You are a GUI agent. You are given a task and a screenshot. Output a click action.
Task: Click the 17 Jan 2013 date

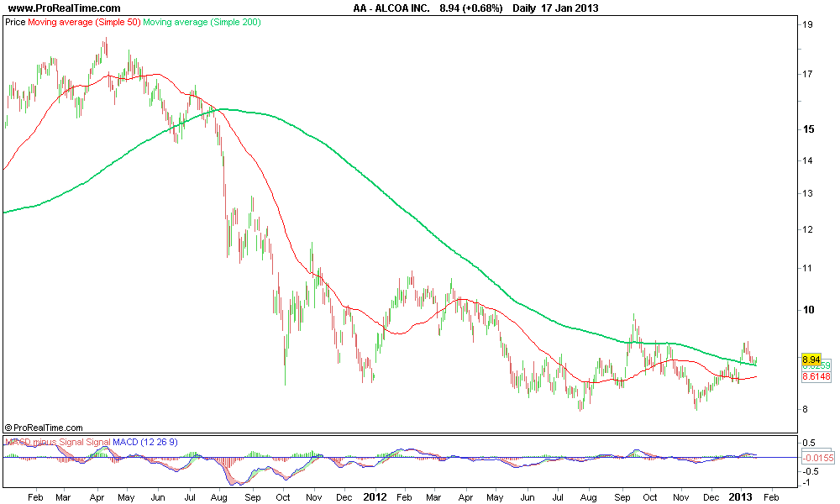tap(570, 8)
